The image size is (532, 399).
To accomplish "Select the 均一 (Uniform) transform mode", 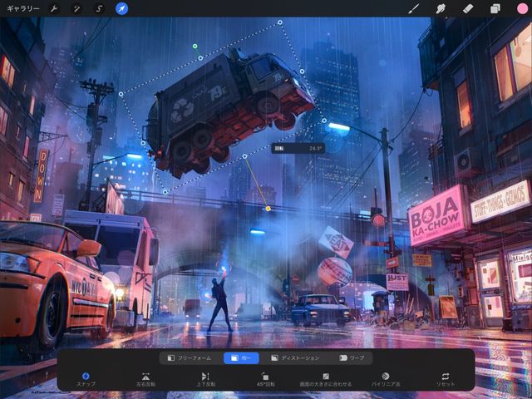I will (241, 358).
